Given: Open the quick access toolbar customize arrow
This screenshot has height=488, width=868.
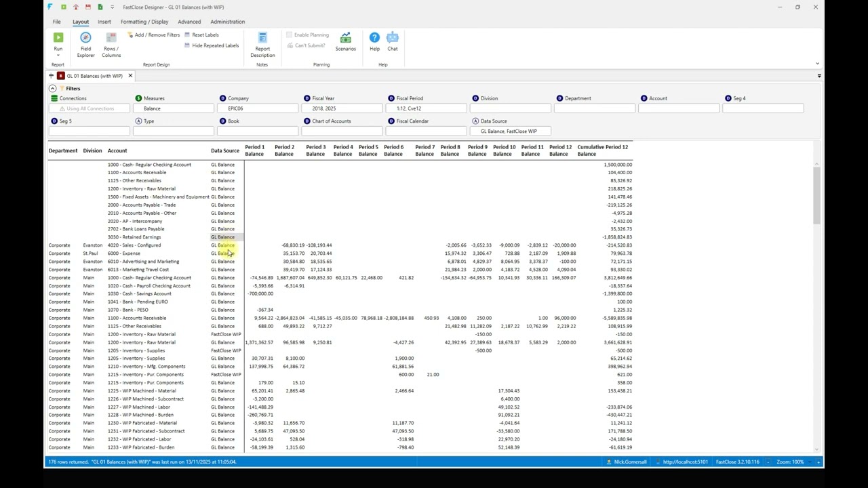Looking at the screenshot, I should pos(113,7).
